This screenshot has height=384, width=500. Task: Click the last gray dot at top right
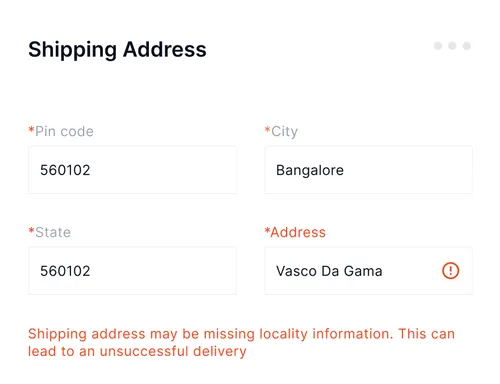[x=467, y=46]
